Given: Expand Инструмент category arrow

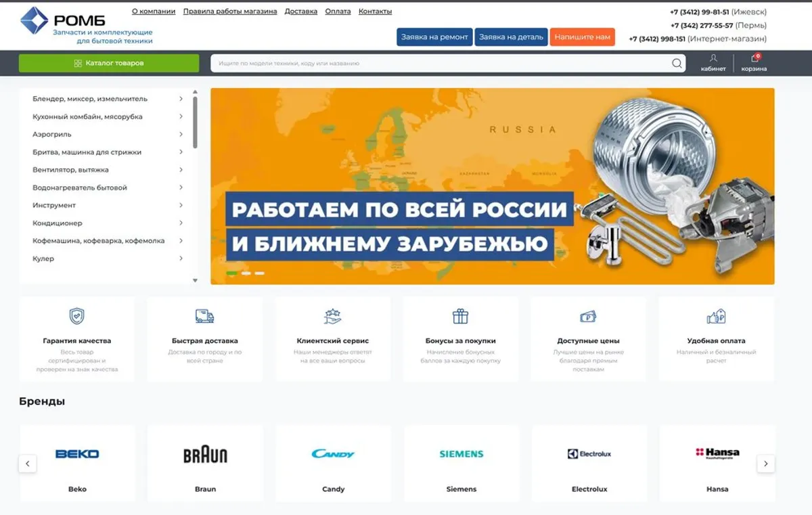Looking at the screenshot, I should (181, 205).
